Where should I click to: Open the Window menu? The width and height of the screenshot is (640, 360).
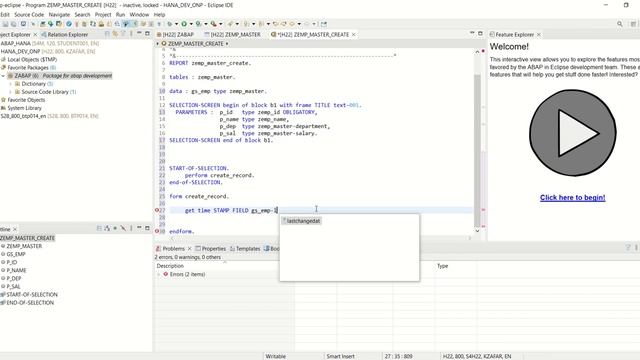tap(139, 15)
